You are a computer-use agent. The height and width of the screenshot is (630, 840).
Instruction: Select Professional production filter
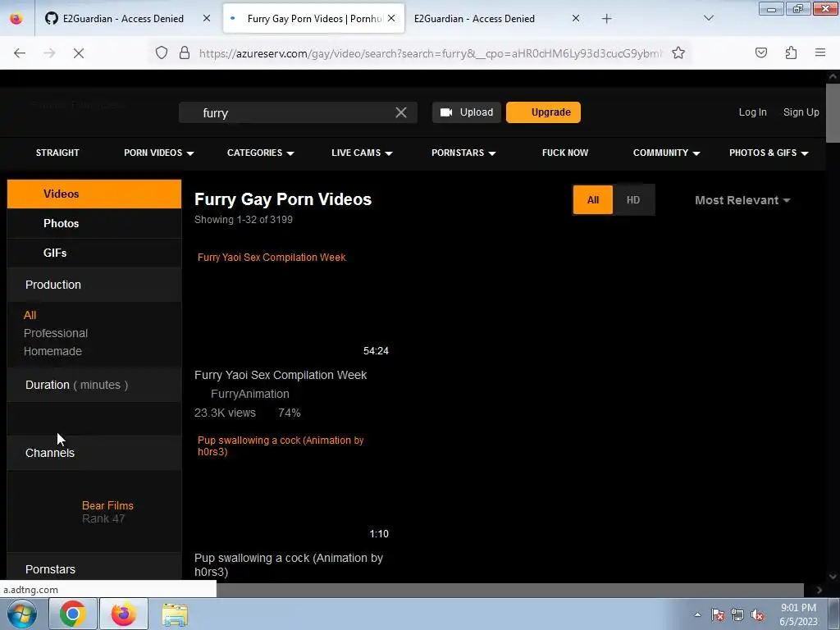coord(56,333)
